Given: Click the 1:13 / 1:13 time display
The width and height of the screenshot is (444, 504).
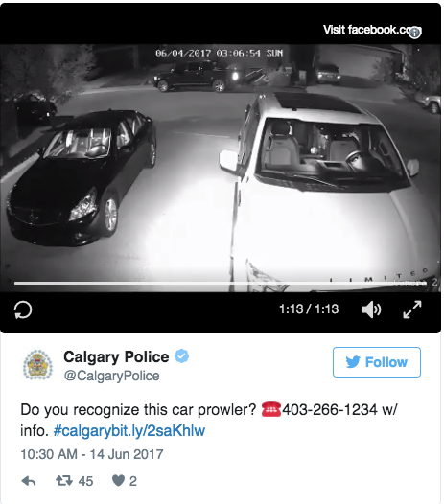Looking at the screenshot, I should (x=309, y=309).
